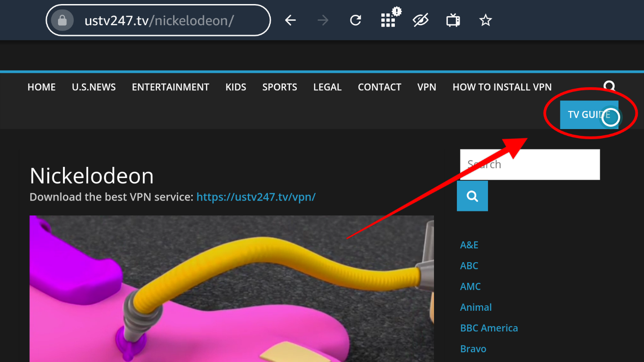Open the CONTACT menu item
Viewport: 644px width, 362px height.
[380, 87]
